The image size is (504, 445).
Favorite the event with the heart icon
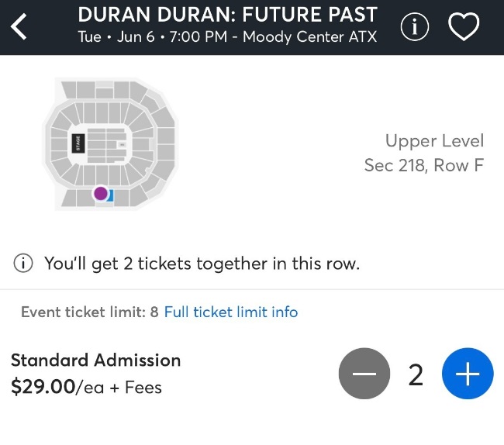point(464,27)
